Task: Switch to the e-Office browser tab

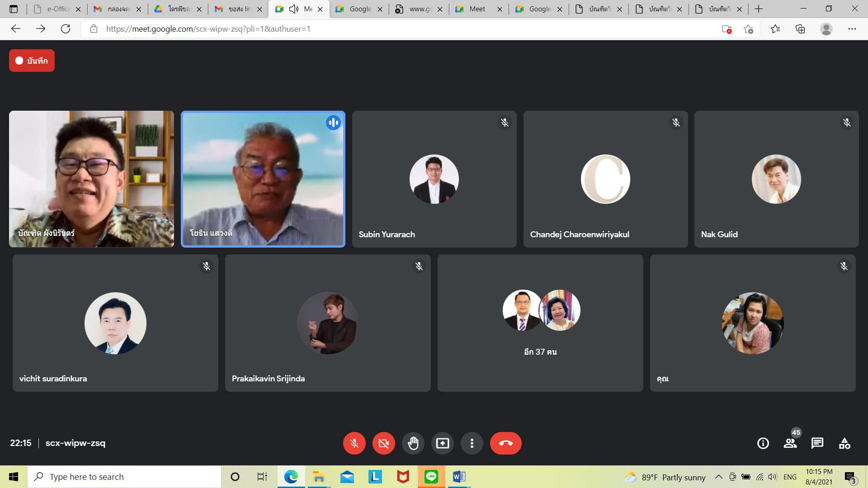Action: click(x=58, y=9)
